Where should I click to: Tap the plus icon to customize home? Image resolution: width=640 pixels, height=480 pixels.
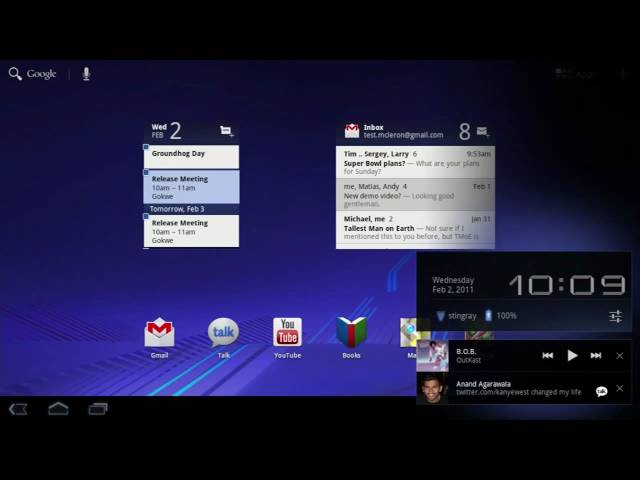pyautogui.click(x=622, y=75)
